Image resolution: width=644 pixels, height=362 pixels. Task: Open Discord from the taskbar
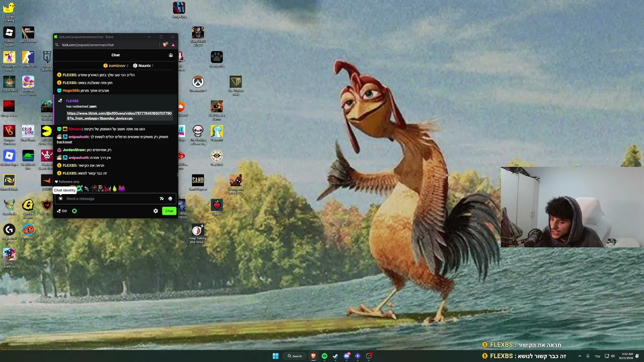347,356
